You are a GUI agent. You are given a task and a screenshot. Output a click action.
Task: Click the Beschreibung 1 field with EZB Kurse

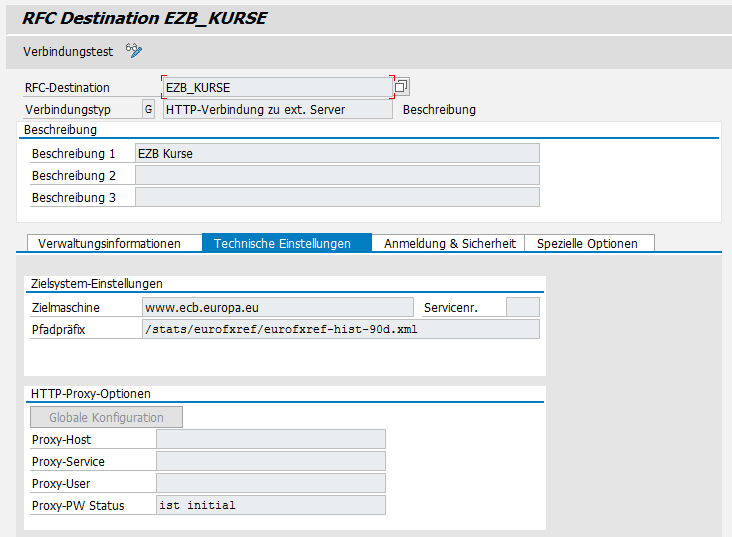click(x=336, y=153)
